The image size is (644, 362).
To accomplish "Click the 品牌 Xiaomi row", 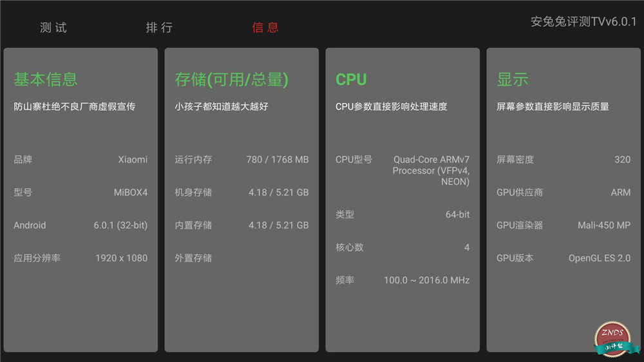I will tap(80, 160).
